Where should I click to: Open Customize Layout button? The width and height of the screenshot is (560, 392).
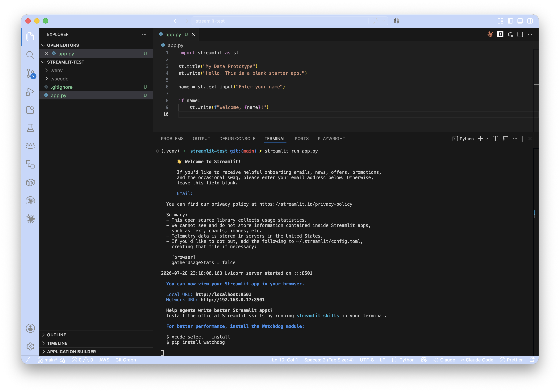click(x=500, y=21)
